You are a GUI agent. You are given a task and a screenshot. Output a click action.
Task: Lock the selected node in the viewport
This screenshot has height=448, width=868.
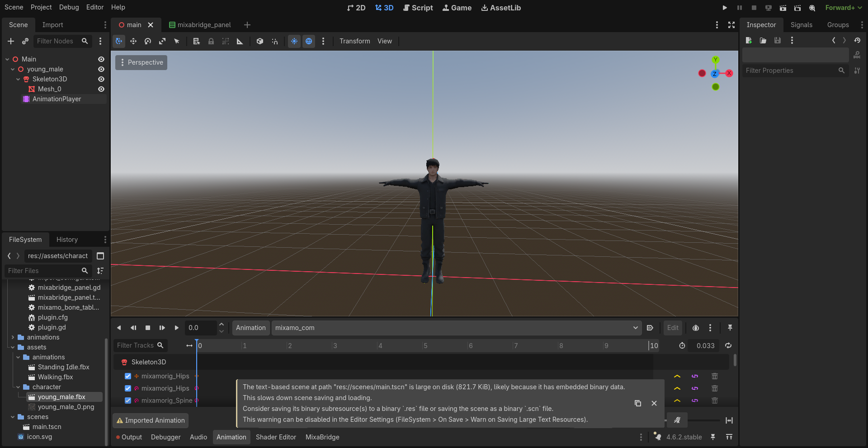tap(211, 41)
